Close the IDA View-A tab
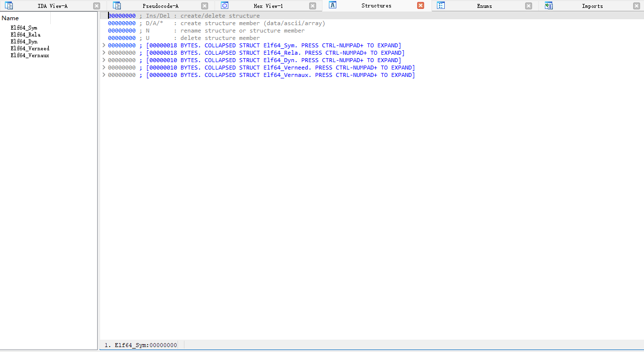The height and width of the screenshot is (352, 644). coord(97,6)
